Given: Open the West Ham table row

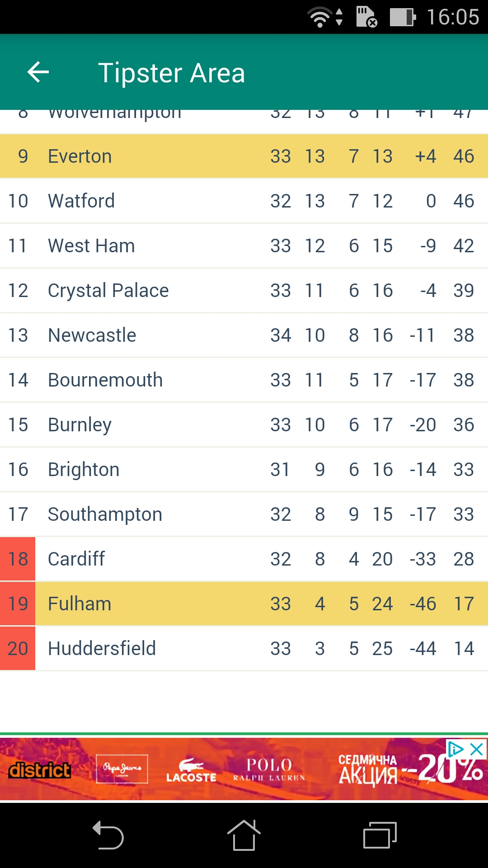Looking at the screenshot, I should click(x=244, y=245).
